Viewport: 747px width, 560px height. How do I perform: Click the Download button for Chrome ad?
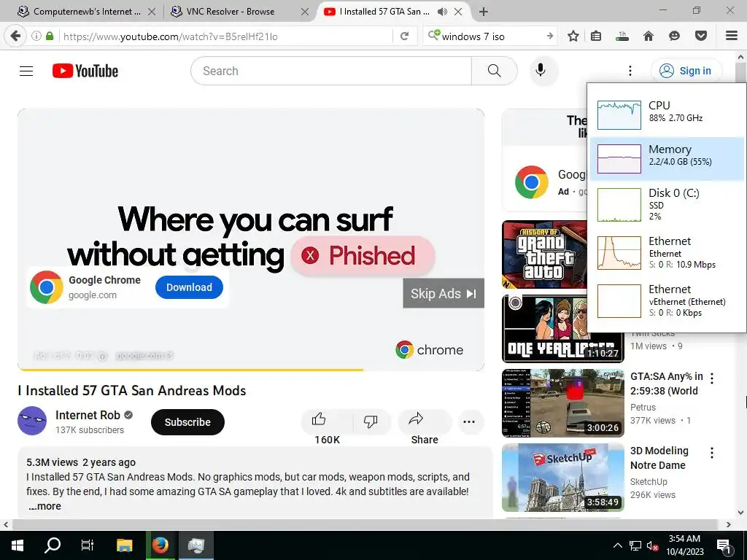tap(189, 287)
